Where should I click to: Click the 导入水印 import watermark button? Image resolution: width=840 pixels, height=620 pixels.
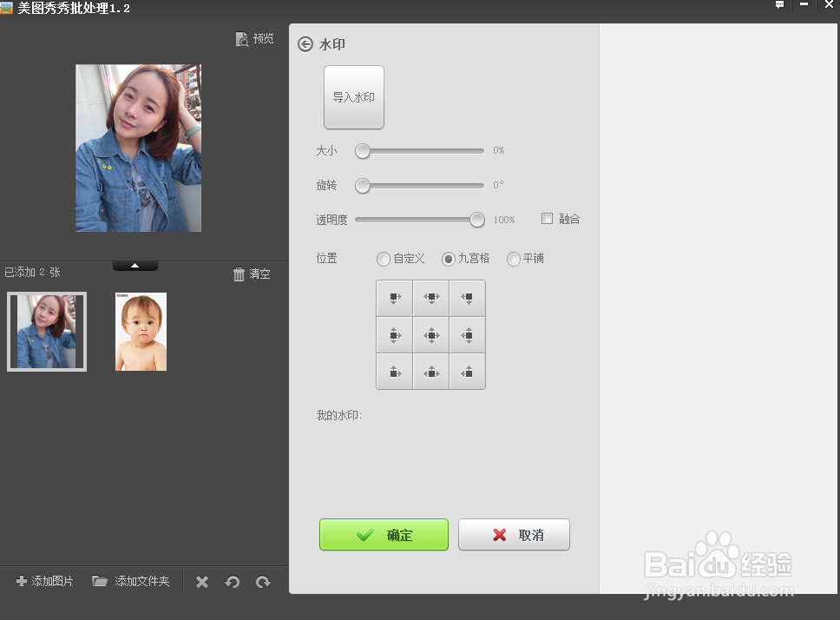353,97
